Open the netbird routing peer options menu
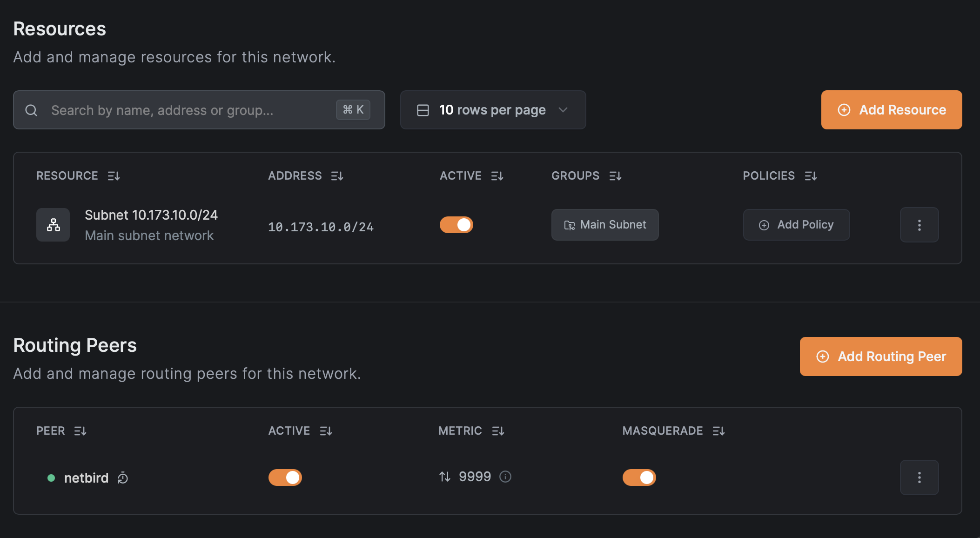Viewport: 980px width, 538px height. point(919,477)
